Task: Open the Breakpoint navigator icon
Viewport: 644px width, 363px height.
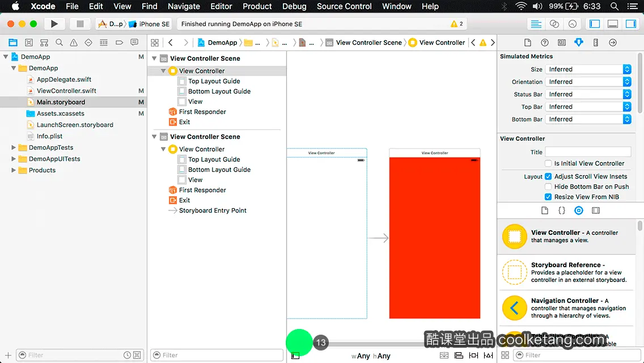Action: [x=119, y=43]
